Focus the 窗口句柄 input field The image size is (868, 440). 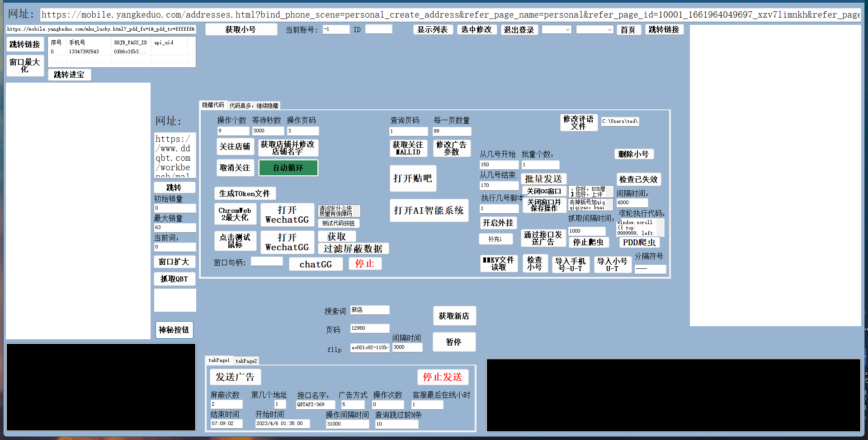[x=267, y=262]
